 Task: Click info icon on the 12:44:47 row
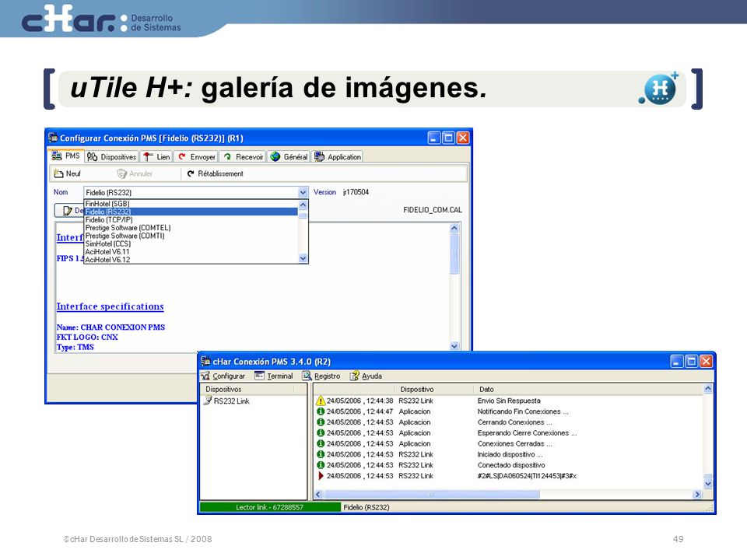pyautogui.click(x=321, y=411)
